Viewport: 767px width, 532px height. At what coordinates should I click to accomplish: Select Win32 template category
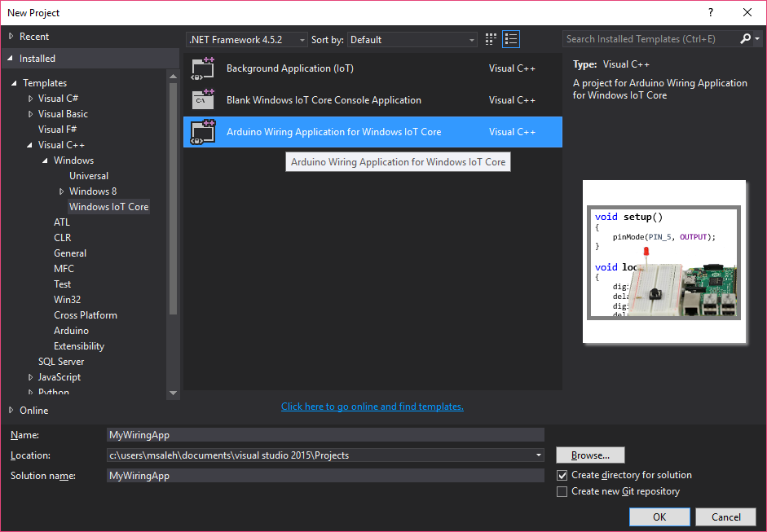[67, 300]
